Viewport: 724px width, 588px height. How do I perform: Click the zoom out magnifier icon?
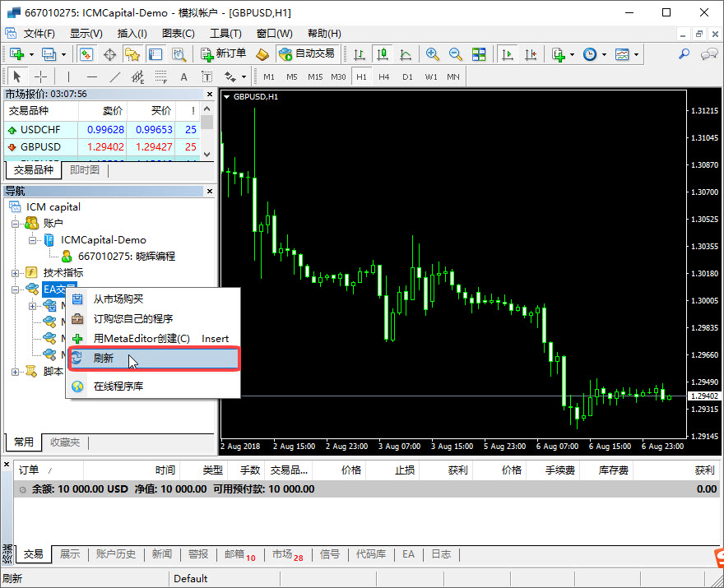(455, 54)
